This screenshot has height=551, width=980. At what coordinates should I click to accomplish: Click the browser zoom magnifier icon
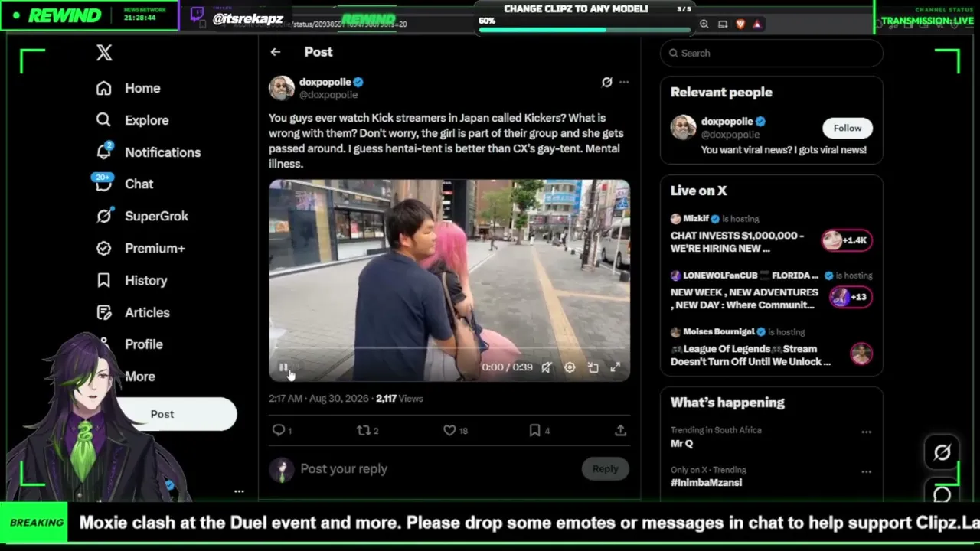pyautogui.click(x=704, y=24)
